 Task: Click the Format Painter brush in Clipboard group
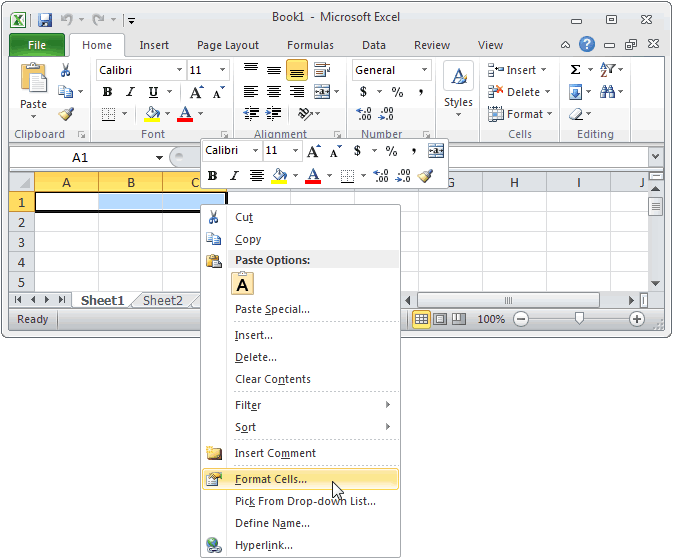click(66, 114)
